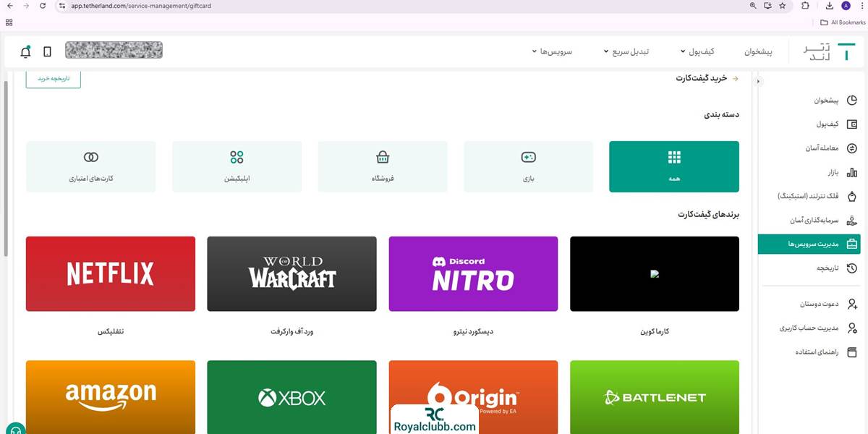Open the Chrome profile avatar
Image resolution: width=868 pixels, height=434 pixels.
coord(846,5)
